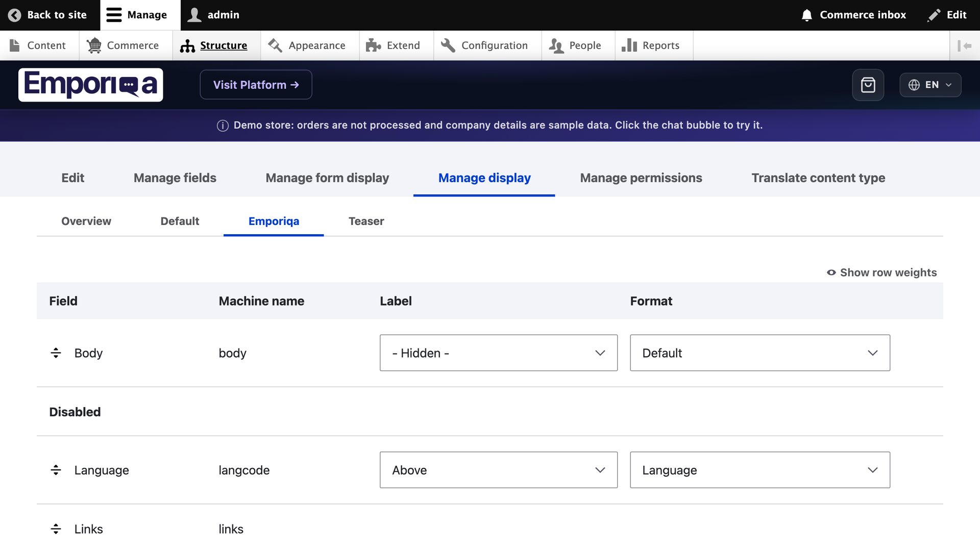Open the Body label dropdown showing Hidden
980x551 pixels.
(x=498, y=353)
